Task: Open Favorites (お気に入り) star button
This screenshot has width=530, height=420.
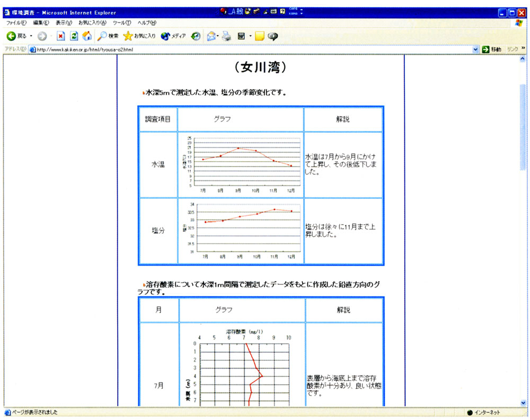Action: pos(139,36)
